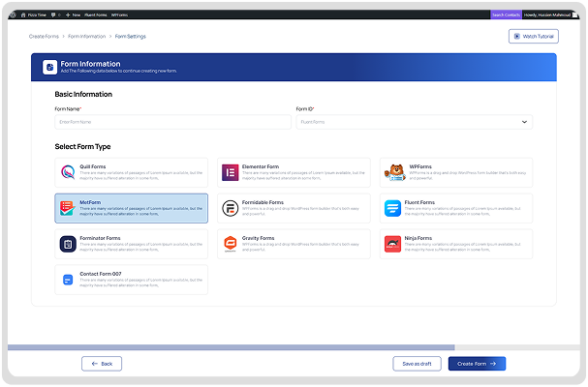Screen dimensions: 588x387
Task: Open the Form ID dropdown
Action: point(415,122)
